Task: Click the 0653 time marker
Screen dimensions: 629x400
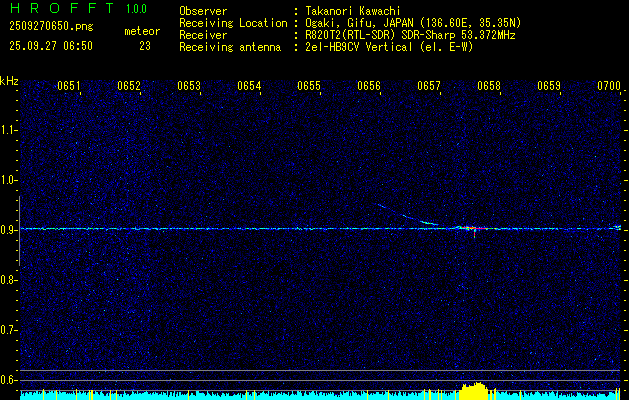Action: 189,86
